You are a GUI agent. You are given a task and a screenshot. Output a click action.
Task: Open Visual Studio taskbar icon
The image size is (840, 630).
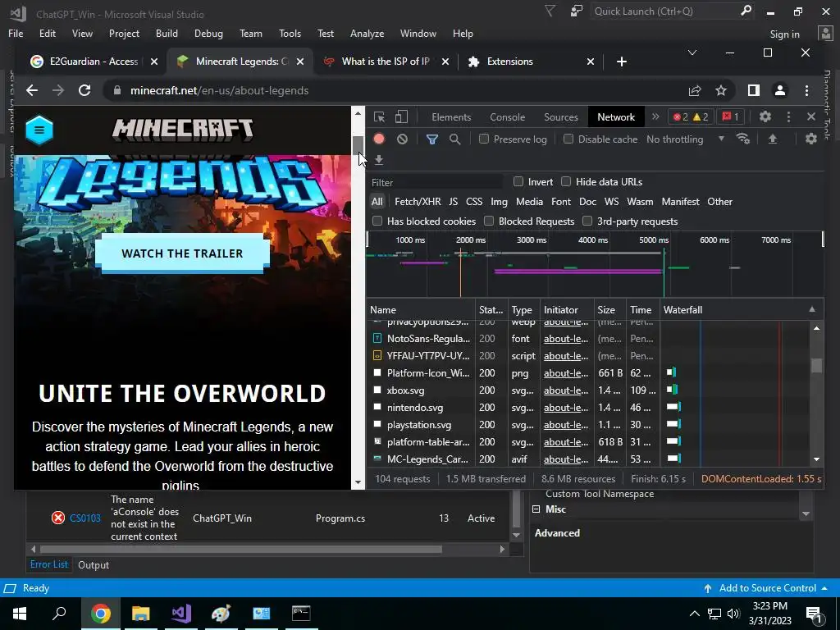[181, 613]
